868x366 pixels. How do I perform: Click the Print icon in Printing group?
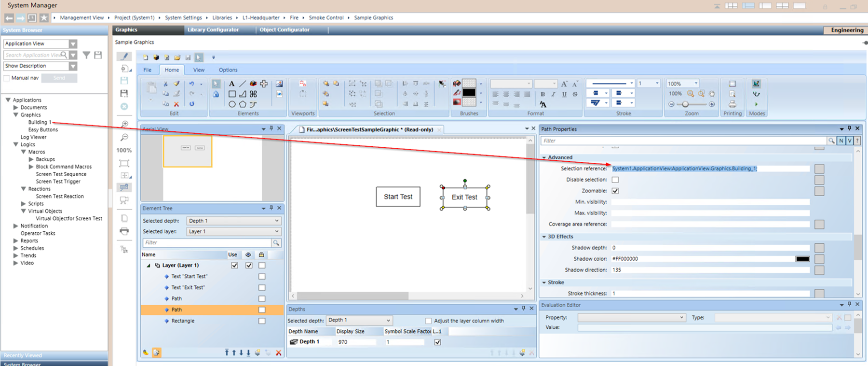point(732,104)
